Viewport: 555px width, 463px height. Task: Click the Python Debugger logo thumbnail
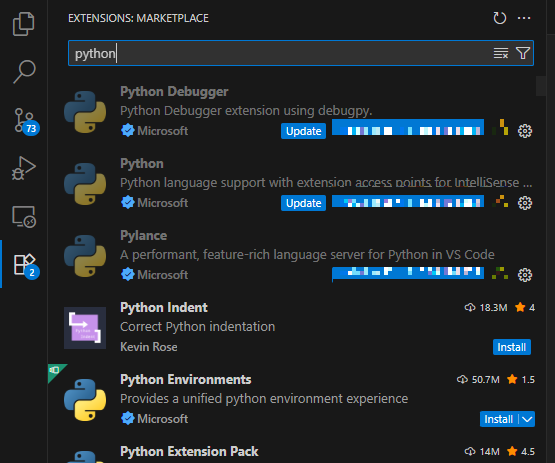tap(85, 112)
